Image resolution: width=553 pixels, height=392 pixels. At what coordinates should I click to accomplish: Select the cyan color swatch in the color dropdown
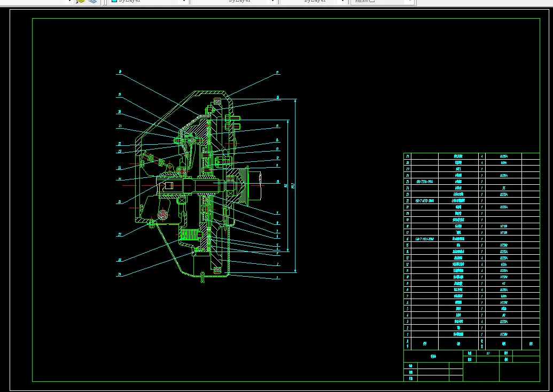[114, 1]
